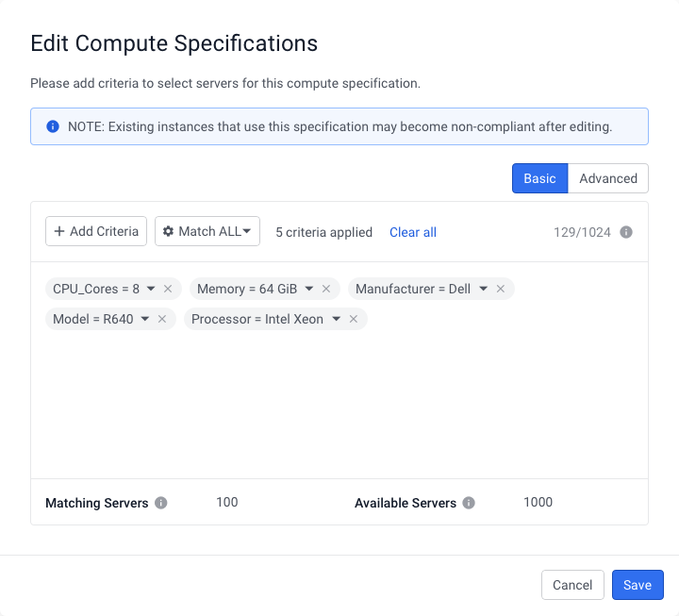This screenshot has width=679, height=616.
Task: Remove the Memory = 64 GiB chip
Action: coord(326,289)
